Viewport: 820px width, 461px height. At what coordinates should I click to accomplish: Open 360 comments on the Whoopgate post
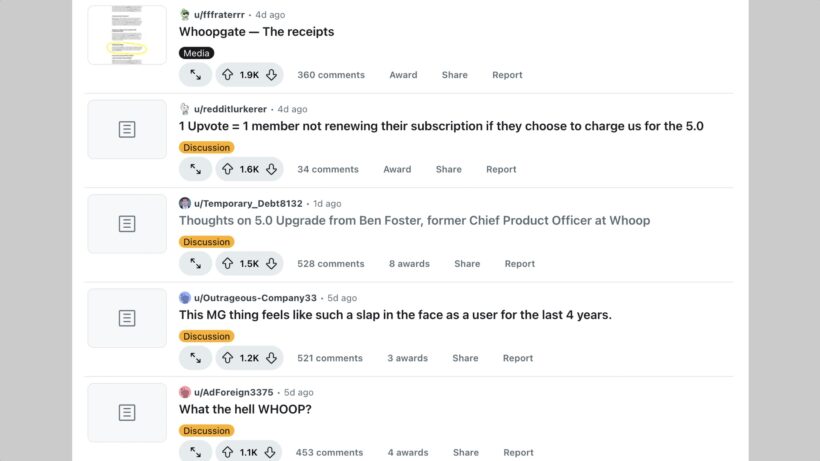click(x=331, y=75)
